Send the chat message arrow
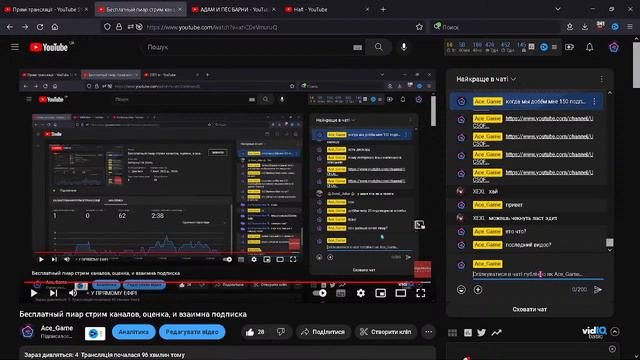Image resolution: width=640 pixels, height=360 pixels. (598, 290)
